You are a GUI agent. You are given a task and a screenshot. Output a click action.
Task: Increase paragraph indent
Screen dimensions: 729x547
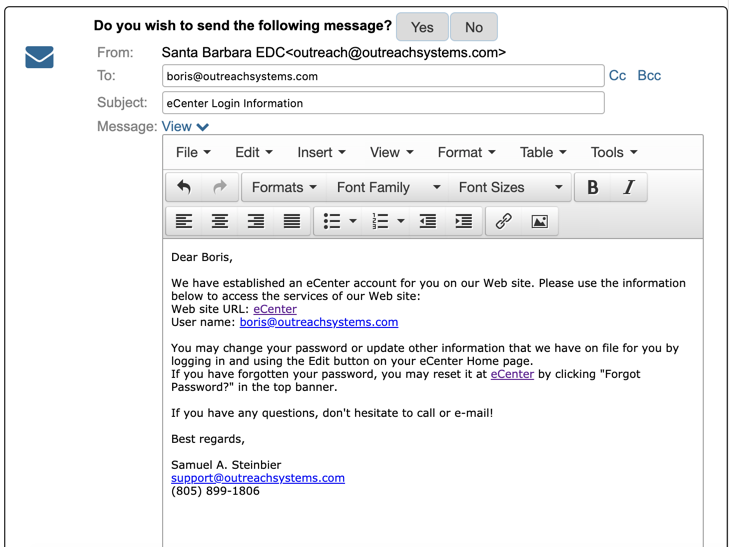(x=464, y=221)
